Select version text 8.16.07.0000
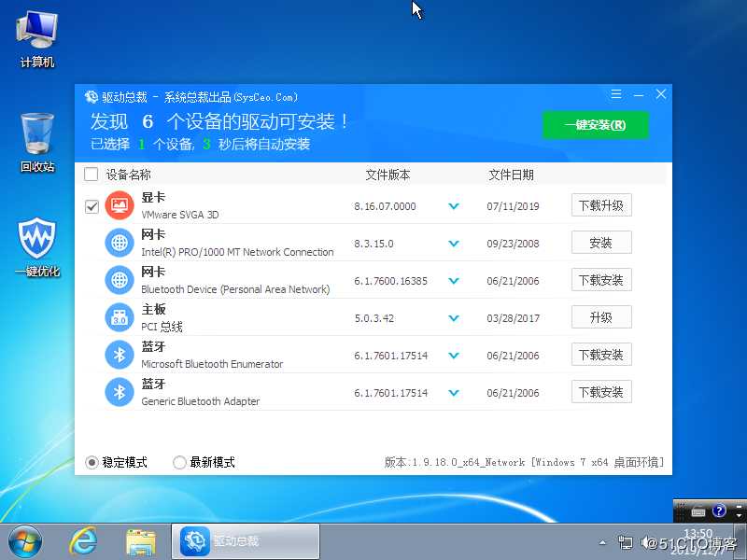 coord(385,206)
